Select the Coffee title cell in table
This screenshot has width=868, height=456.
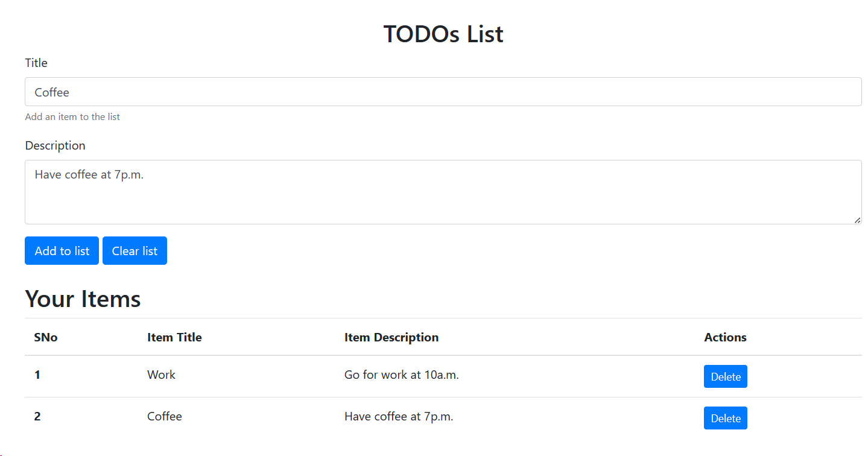(x=165, y=416)
